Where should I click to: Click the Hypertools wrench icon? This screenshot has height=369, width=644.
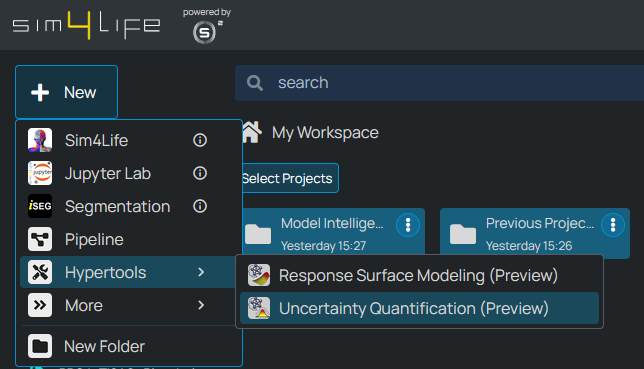coord(40,272)
